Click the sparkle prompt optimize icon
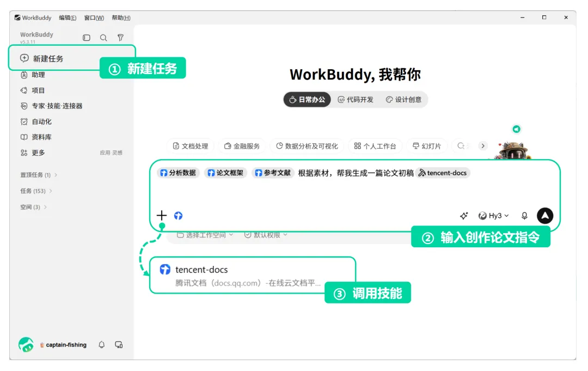Viewport: 588px width, 371px height. [464, 216]
